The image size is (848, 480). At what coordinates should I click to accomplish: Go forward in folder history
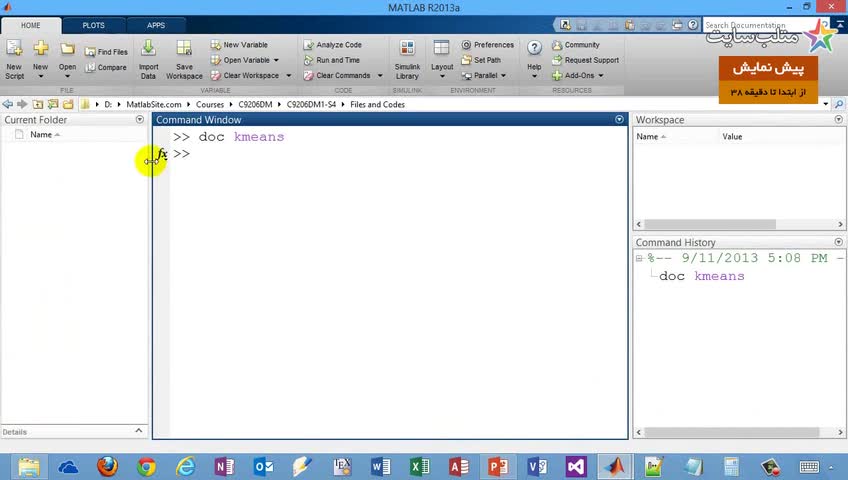(22, 104)
